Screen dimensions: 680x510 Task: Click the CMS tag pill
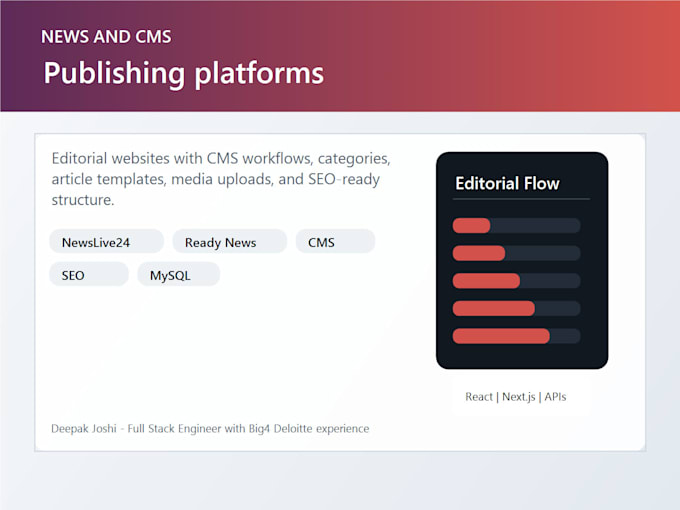pos(335,242)
